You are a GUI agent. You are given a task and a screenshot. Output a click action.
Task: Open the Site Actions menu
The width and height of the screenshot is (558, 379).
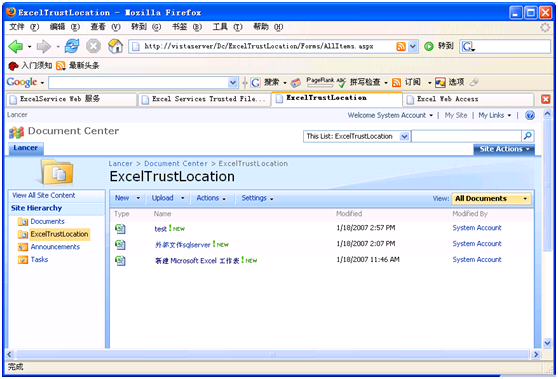tap(504, 149)
